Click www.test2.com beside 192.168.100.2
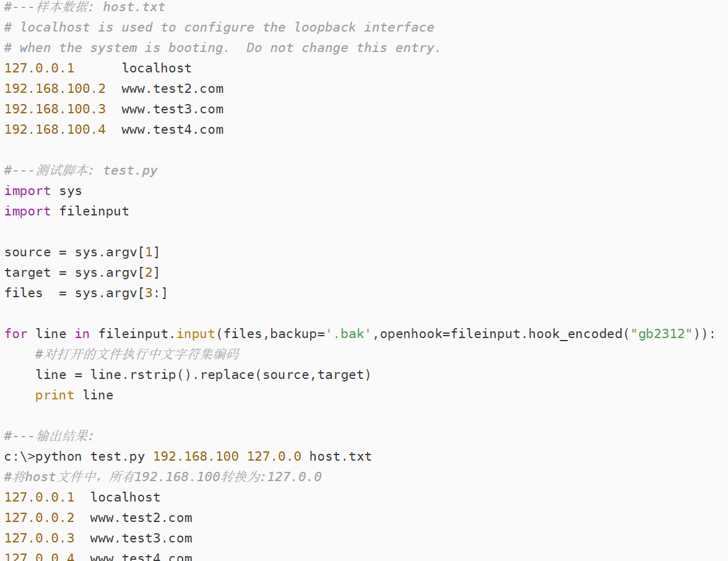 coord(172,89)
